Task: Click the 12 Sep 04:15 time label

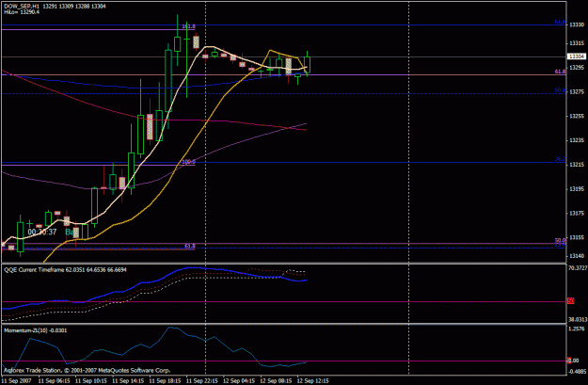Action: click(x=239, y=381)
